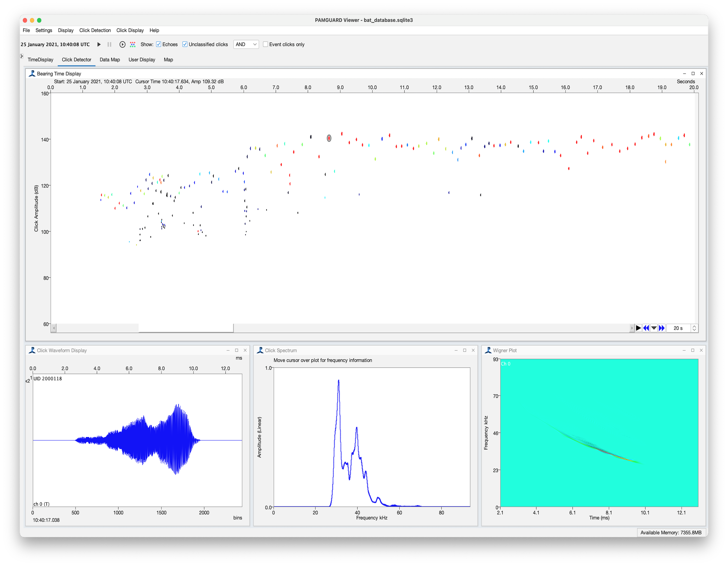Screen dimensions: 728x566
Task: Open the Click Detection menu
Action: pyautogui.click(x=95, y=30)
